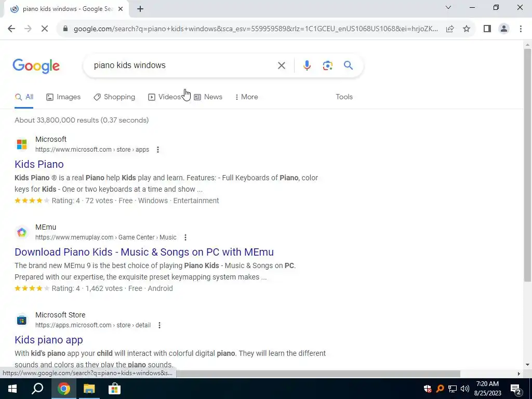
Task: Switch to the Videos tab
Action: (165, 97)
